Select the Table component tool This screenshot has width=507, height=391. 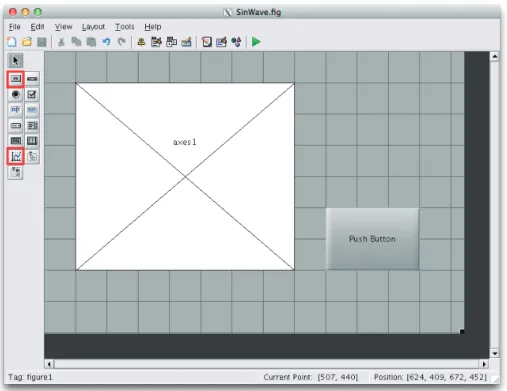pyautogui.click(x=32, y=141)
